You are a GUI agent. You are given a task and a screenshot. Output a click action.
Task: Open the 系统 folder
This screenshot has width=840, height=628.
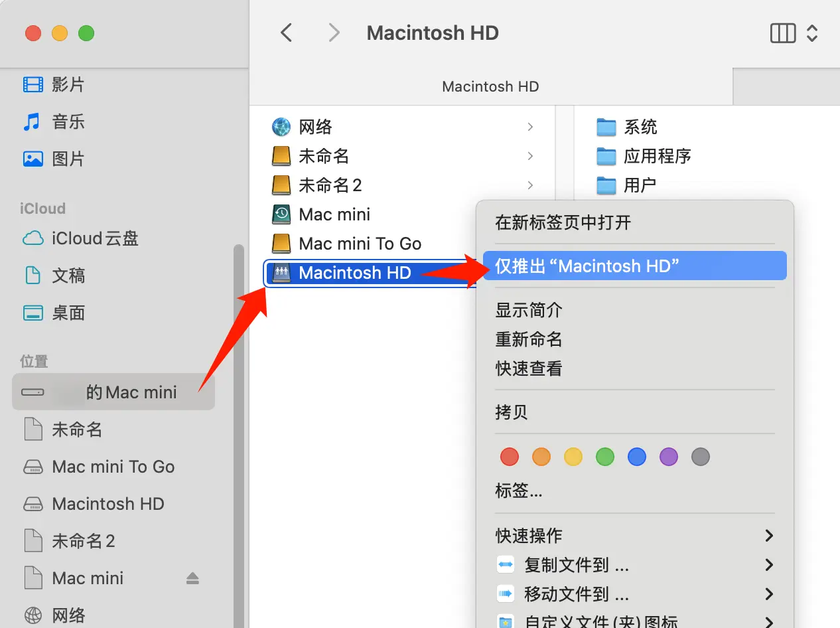[626, 127]
